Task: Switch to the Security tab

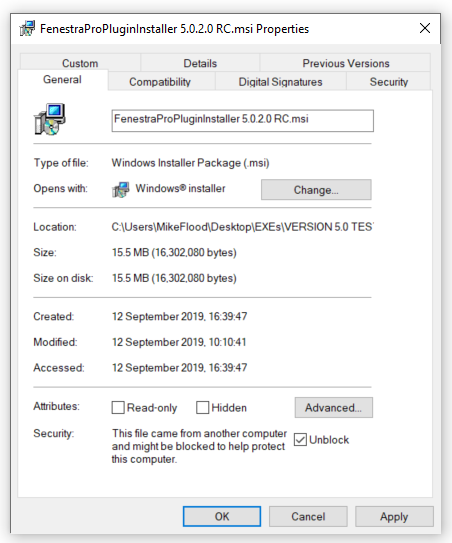Action: [388, 82]
